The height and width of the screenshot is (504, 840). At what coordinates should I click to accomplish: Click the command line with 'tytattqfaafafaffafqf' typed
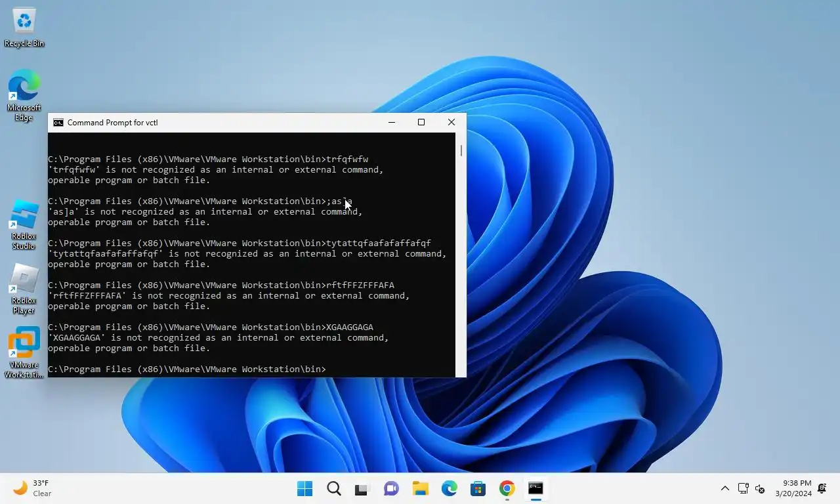pyautogui.click(x=240, y=243)
